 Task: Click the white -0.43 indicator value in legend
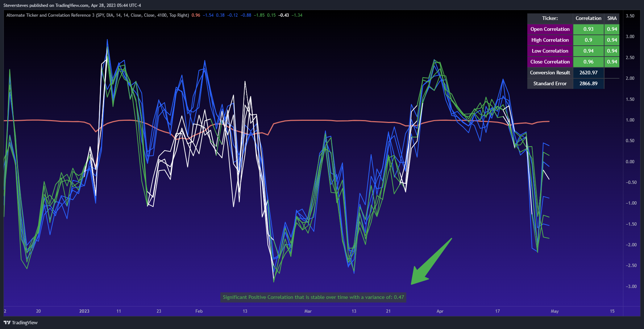(284, 15)
